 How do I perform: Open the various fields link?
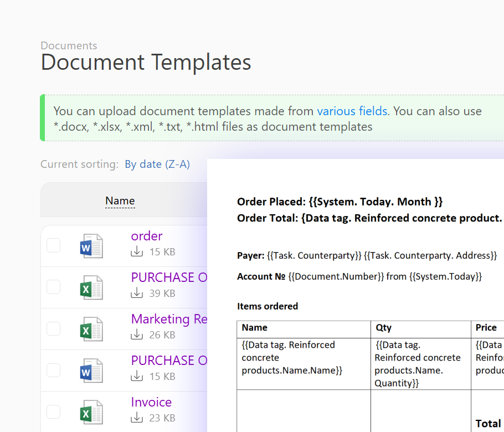click(x=352, y=111)
